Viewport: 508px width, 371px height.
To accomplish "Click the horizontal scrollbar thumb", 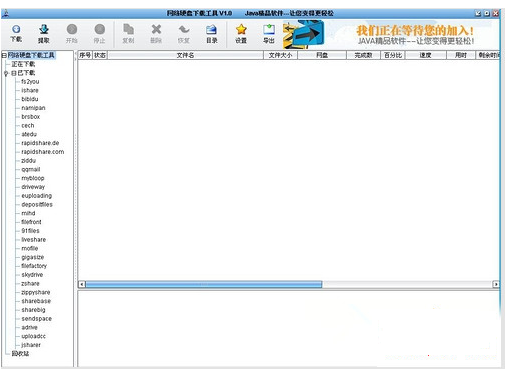I will pos(204,284).
